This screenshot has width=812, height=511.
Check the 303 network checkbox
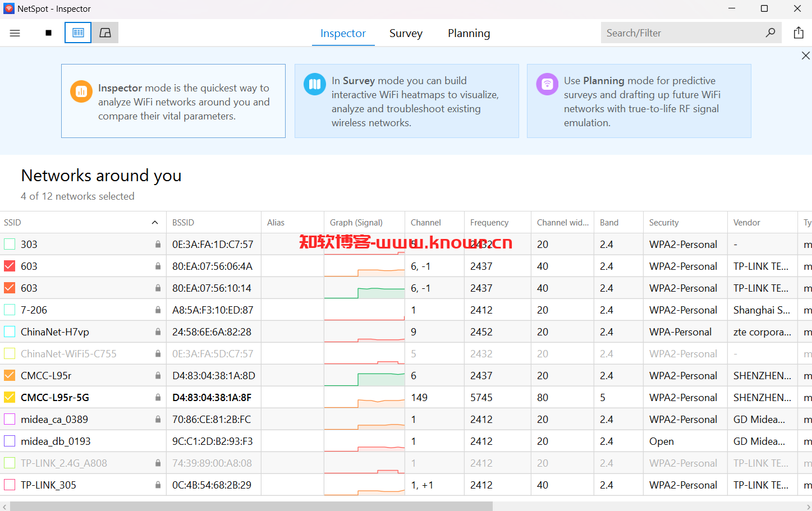[10, 244]
